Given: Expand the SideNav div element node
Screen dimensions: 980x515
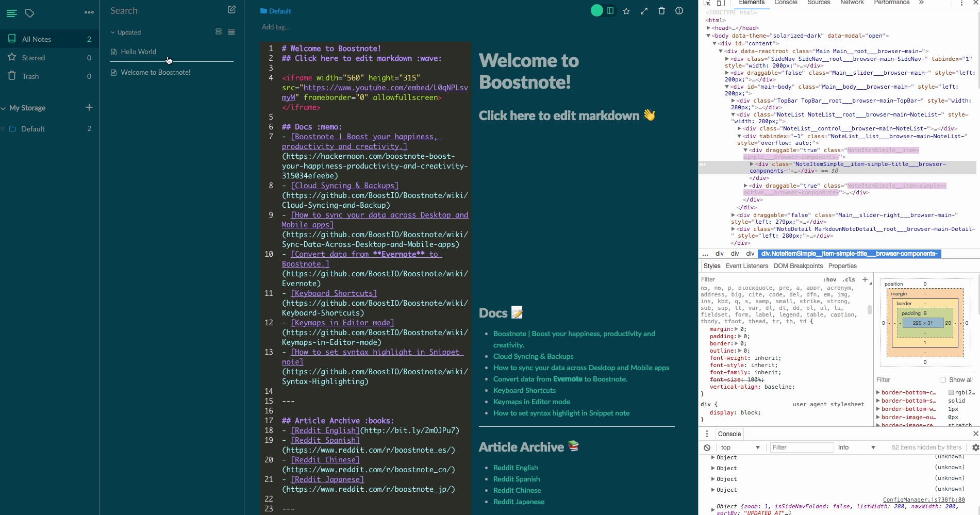Looking at the screenshot, I should pyautogui.click(x=727, y=59).
